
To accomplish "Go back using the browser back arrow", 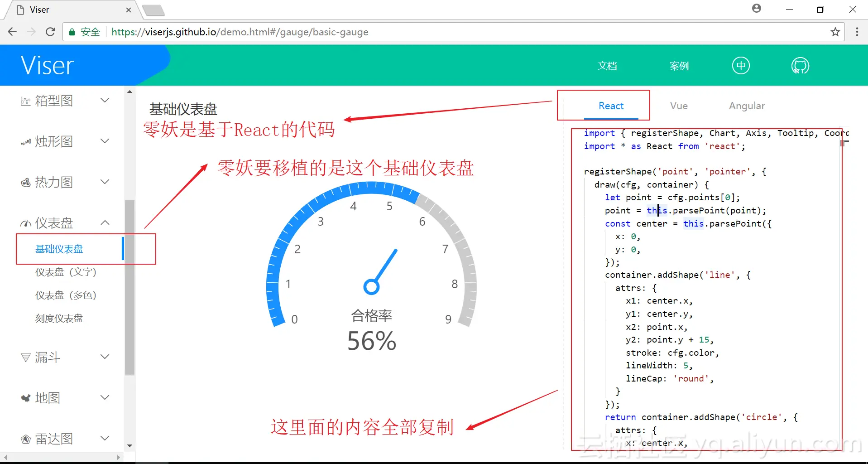I will [12, 32].
